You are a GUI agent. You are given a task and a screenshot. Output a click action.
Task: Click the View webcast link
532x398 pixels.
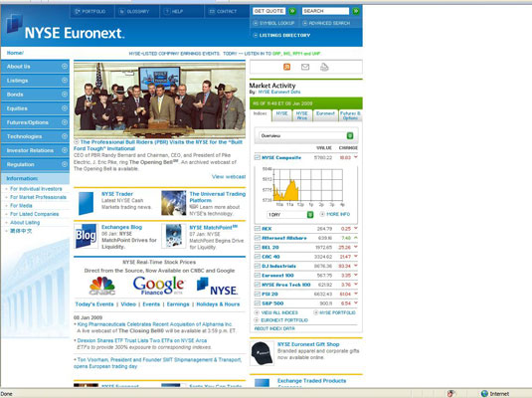[x=229, y=176]
